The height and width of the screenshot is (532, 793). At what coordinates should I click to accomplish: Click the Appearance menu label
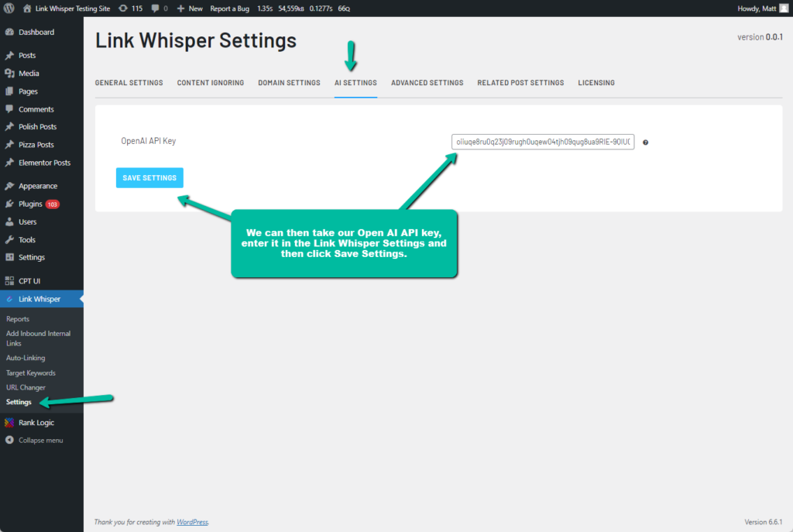point(38,186)
